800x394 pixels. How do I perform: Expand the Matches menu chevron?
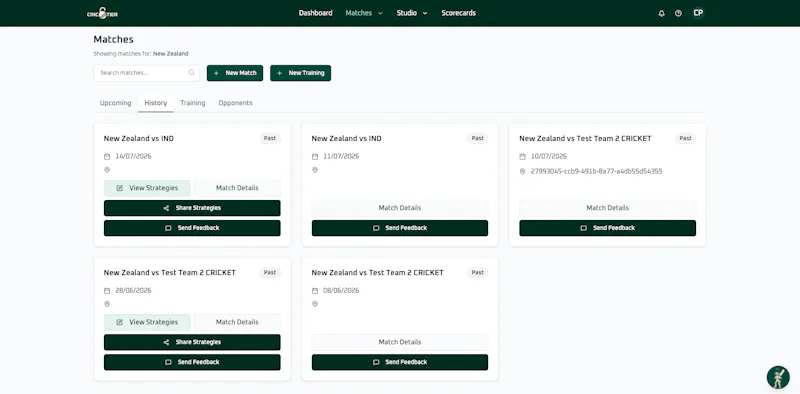(x=380, y=14)
